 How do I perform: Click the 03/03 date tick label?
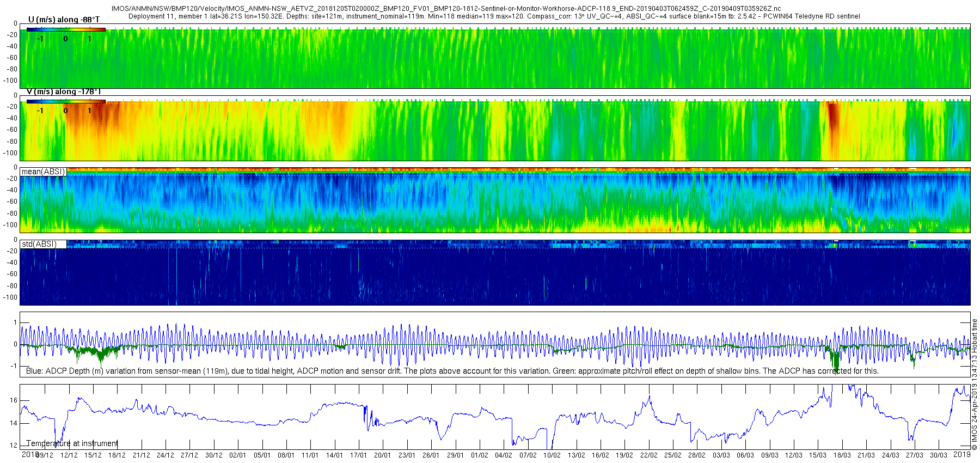[721, 455]
